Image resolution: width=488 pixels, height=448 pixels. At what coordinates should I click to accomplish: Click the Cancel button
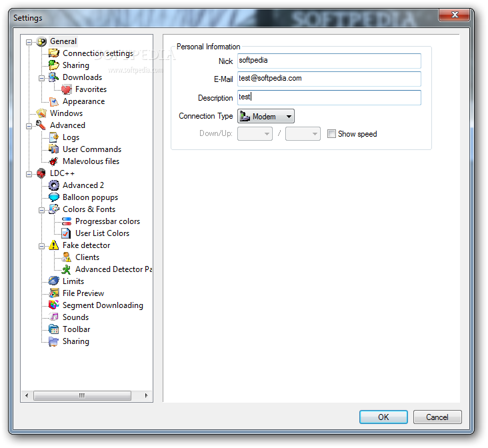pyautogui.click(x=437, y=417)
